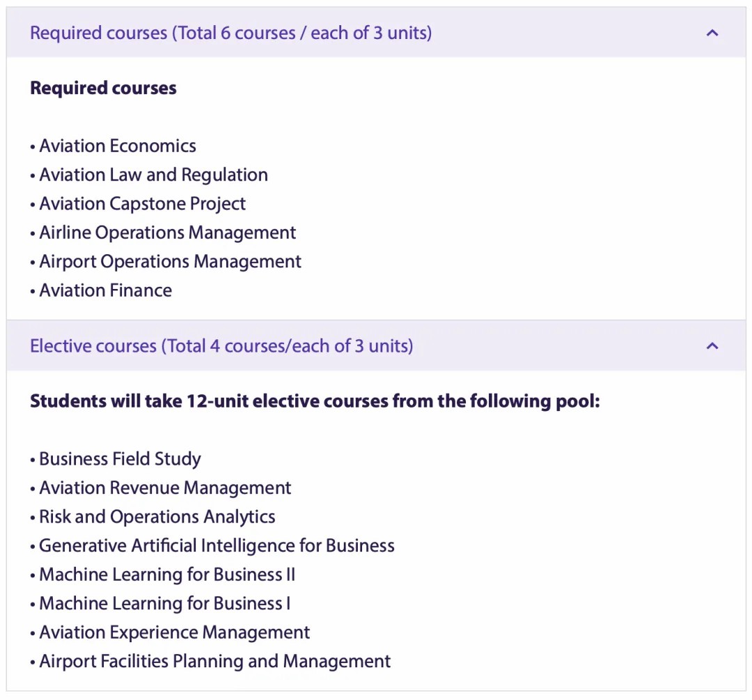
Task: Select Aviation Revenue Management elective
Action: 165,488
